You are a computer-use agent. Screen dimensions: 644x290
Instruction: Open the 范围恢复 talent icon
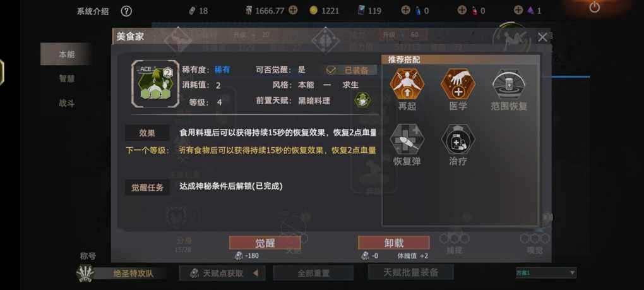(509, 84)
